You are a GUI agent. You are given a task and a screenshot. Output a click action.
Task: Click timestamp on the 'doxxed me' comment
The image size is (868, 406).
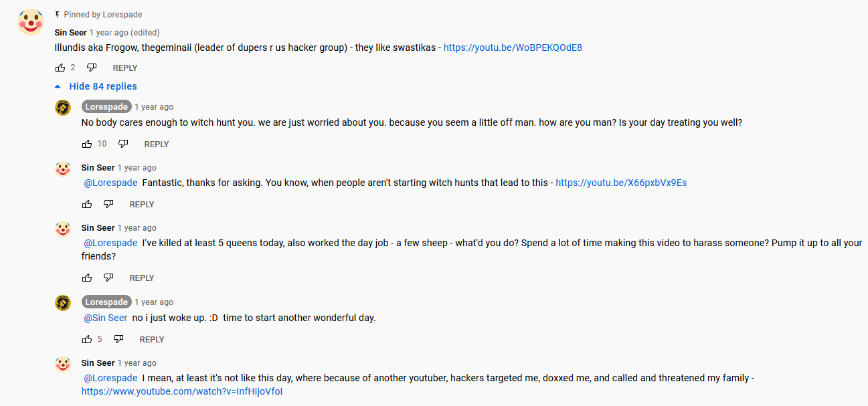click(x=137, y=363)
